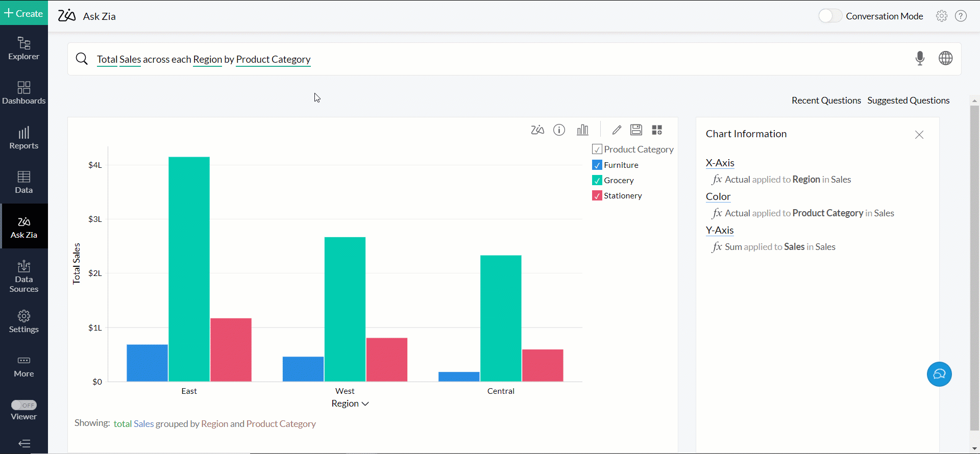
Task: Expand the More sidebar menu
Action: pyautogui.click(x=24, y=366)
